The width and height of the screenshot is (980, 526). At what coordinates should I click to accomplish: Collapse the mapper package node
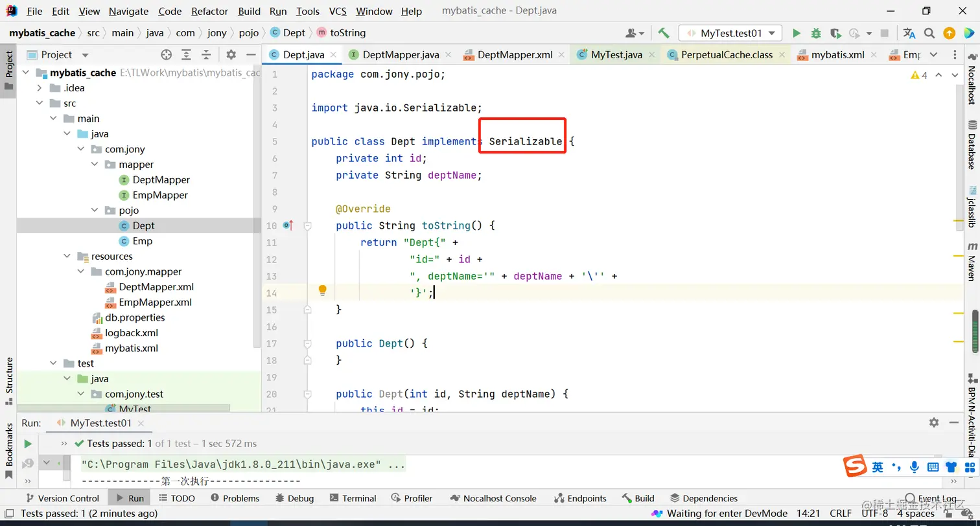pos(95,165)
